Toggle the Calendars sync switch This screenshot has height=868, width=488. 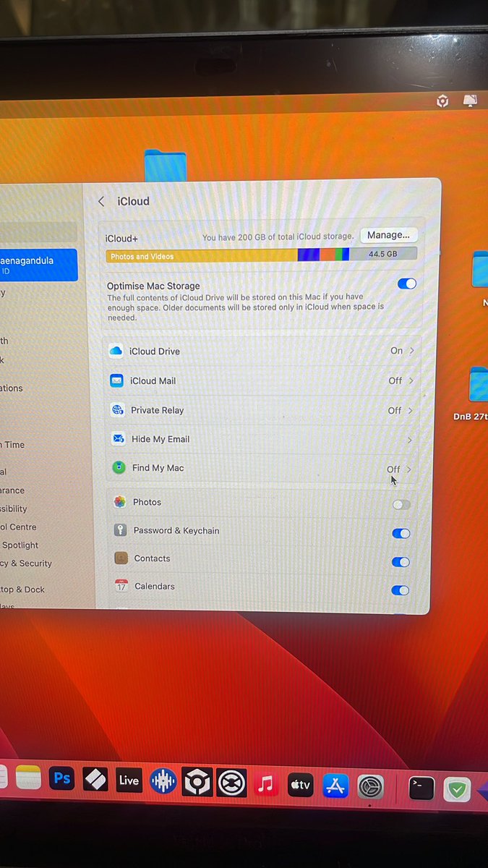point(400,590)
